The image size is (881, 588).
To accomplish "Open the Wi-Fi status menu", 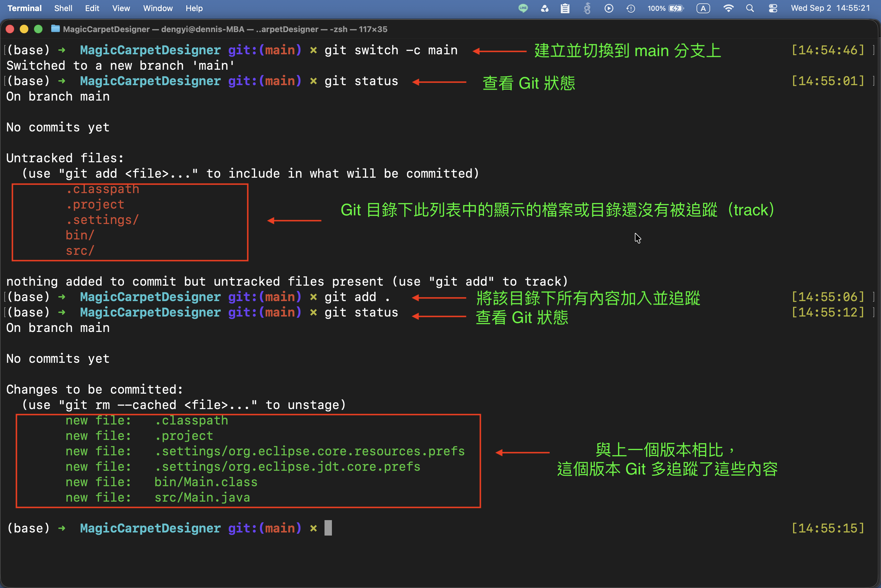I will pos(728,8).
